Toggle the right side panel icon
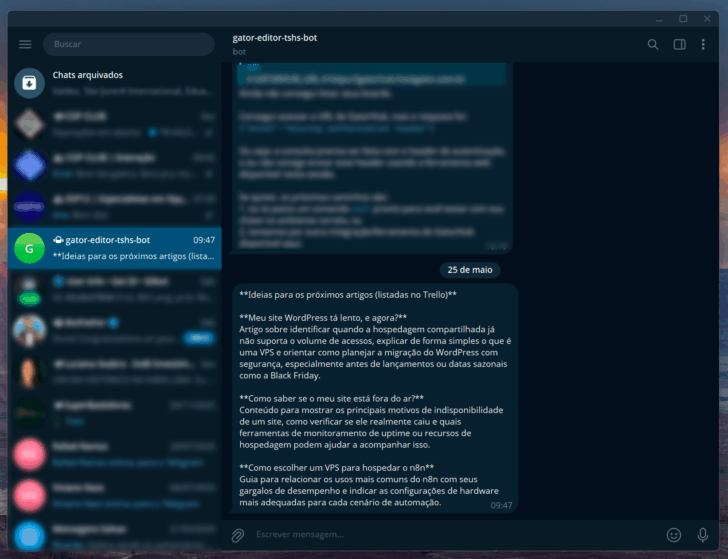The height and width of the screenshot is (559, 728). point(679,45)
